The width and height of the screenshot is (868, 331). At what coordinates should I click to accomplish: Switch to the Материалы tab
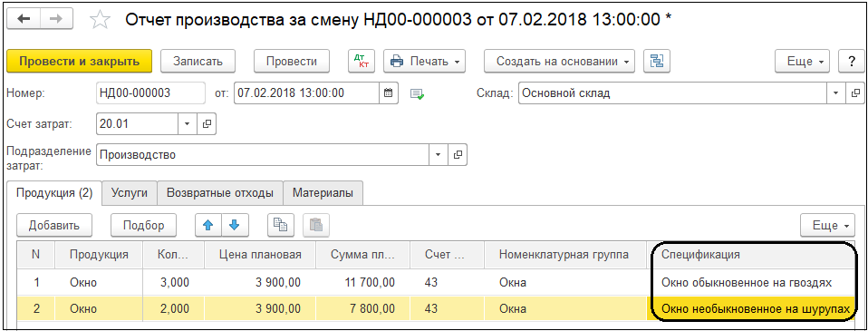pos(323,193)
